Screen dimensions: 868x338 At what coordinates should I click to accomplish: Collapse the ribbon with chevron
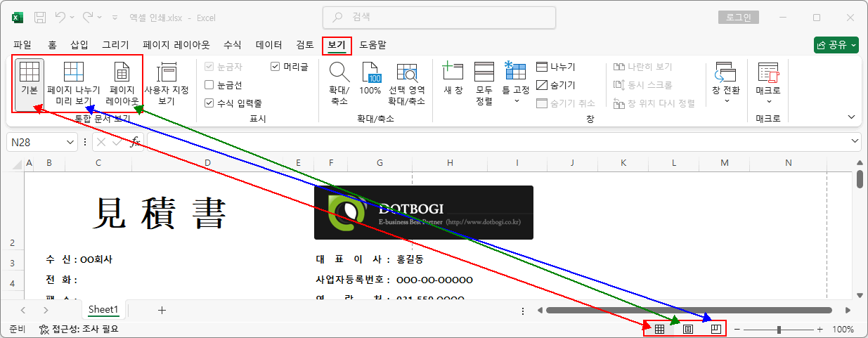click(852, 117)
